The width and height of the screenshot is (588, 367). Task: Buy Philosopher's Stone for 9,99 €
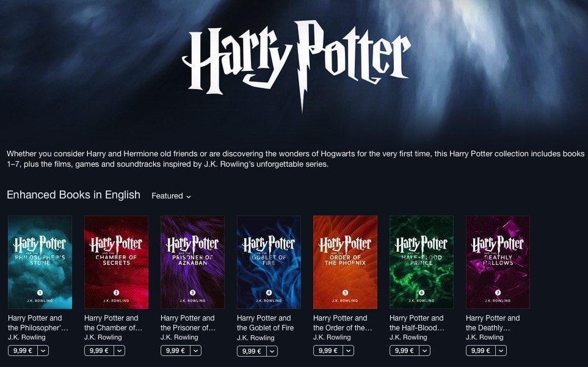(x=23, y=351)
